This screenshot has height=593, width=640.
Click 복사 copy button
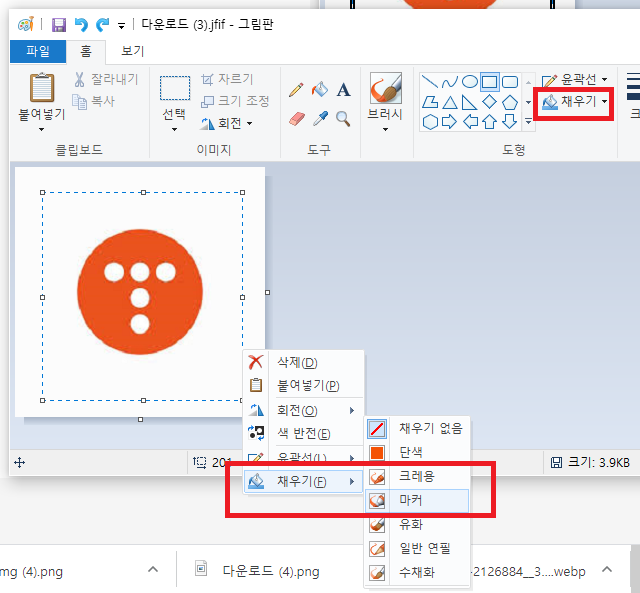[x=93, y=101]
